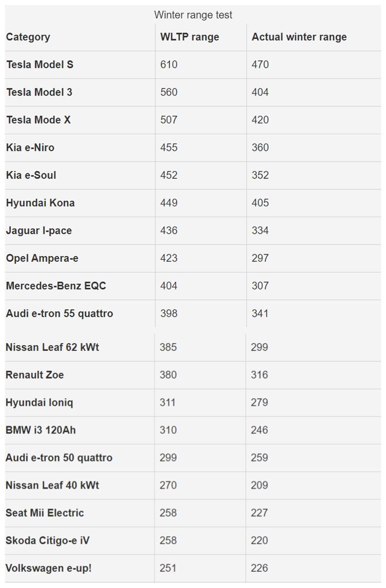The width and height of the screenshot is (386, 588).
Task: Select the WLTP range column header
Action: (189, 37)
